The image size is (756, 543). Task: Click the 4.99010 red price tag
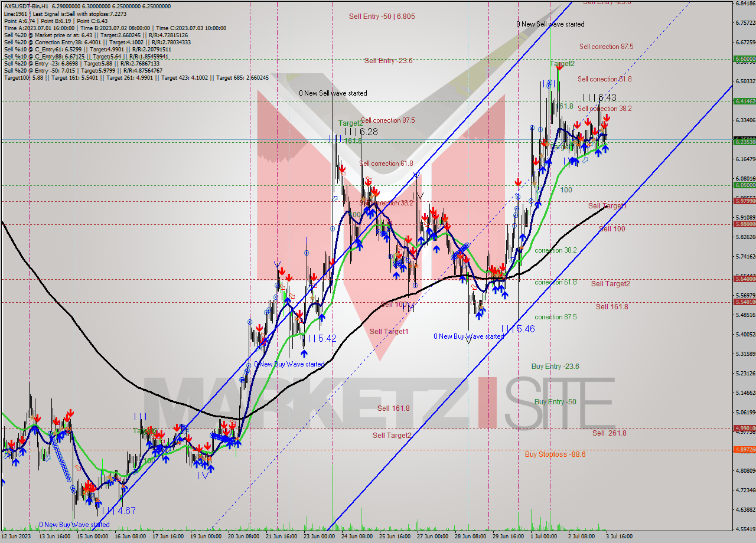click(x=744, y=428)
